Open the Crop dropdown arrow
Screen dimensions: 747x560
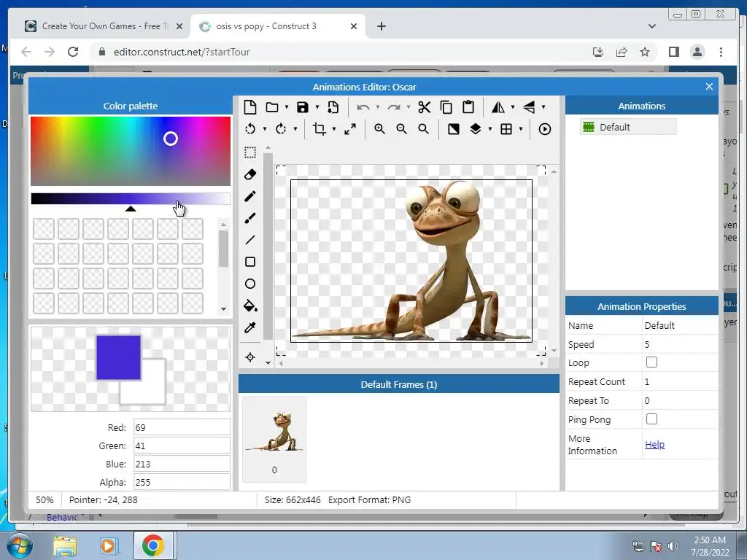333,130
